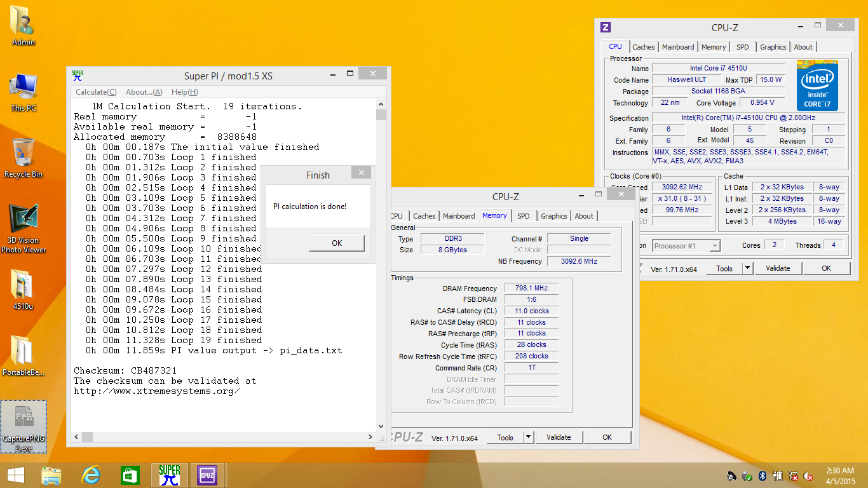Click Super PI vertical scrollbar up arrow
Screen dimensions: 868x488
pos(381,105)
